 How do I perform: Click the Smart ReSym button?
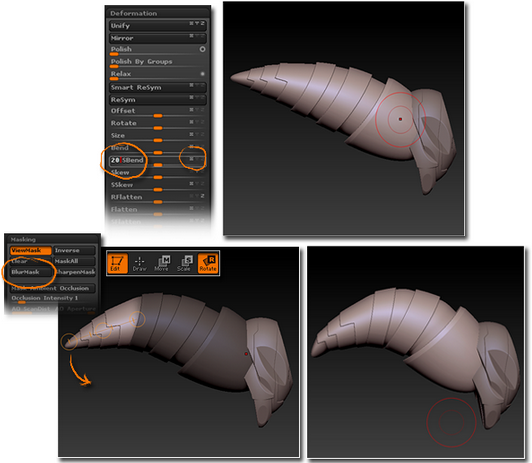[x=158, y=88]
